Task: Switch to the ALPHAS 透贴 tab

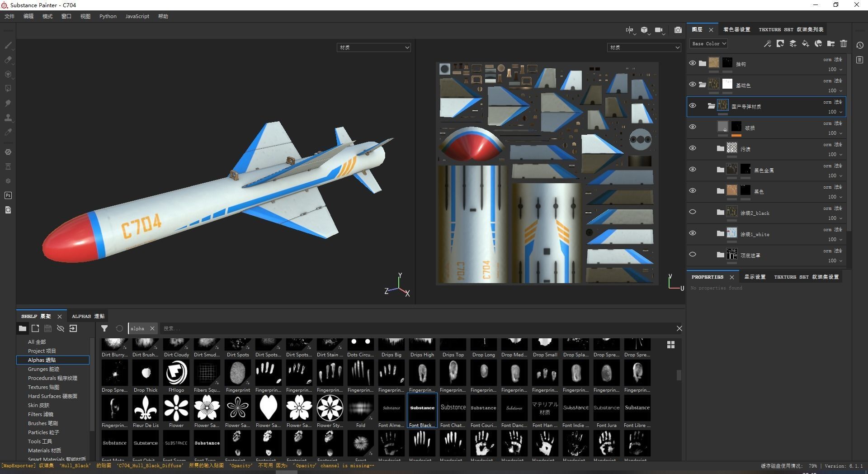Action: click(x=88, y=316)
